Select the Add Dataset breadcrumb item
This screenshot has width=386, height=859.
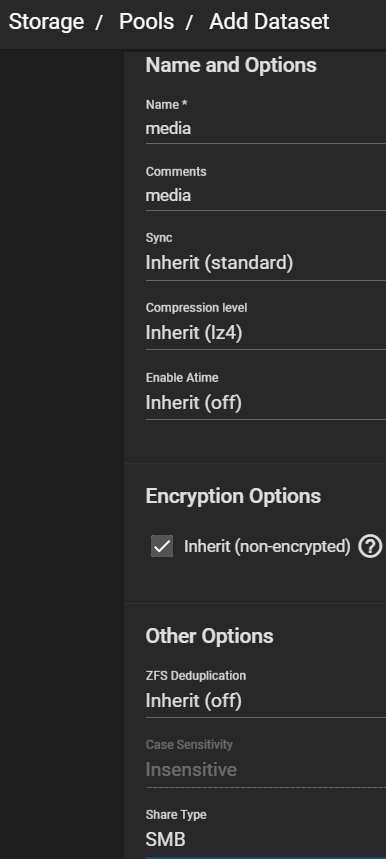click(269, 22)
